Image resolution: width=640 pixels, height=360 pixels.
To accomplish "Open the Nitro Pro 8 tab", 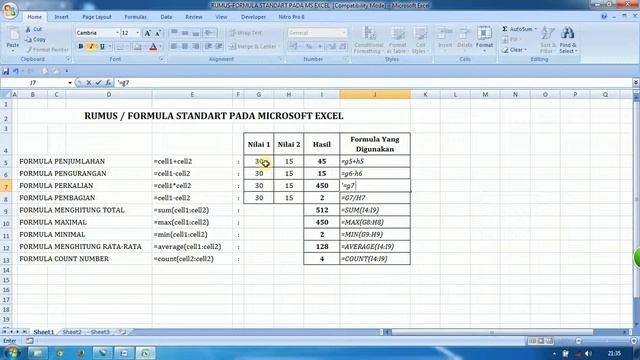I will pos(291,17).
